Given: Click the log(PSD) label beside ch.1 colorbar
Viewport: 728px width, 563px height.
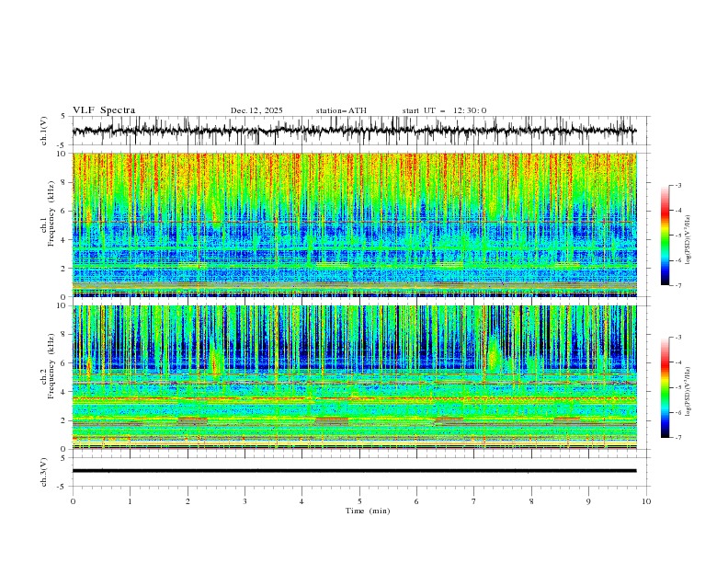Looking at the screenshot, I should point(688,240).
